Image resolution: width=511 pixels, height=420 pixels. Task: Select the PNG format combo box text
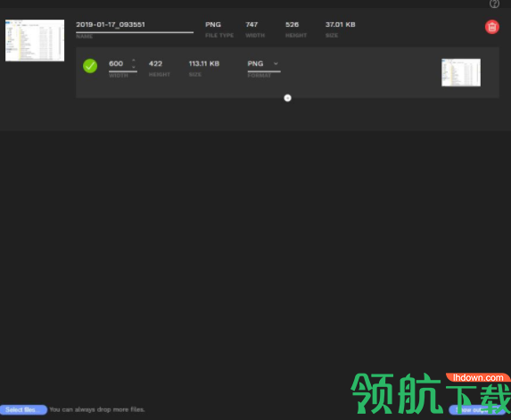point(255,63)
